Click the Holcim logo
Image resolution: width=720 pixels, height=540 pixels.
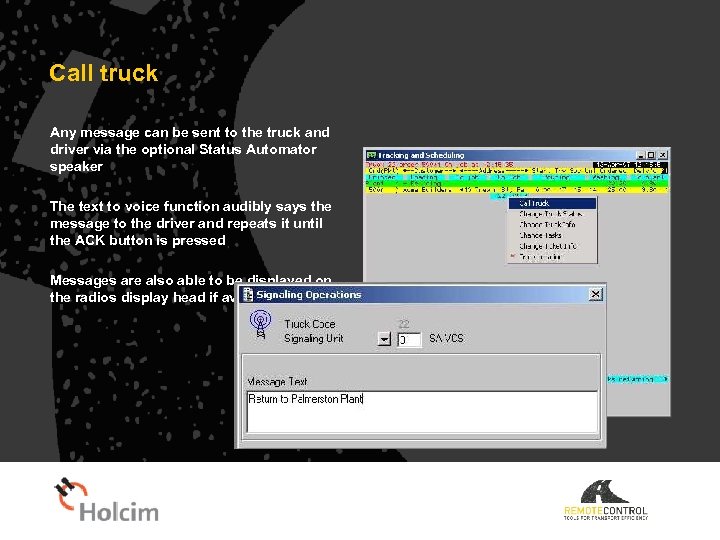pos(106,500)
